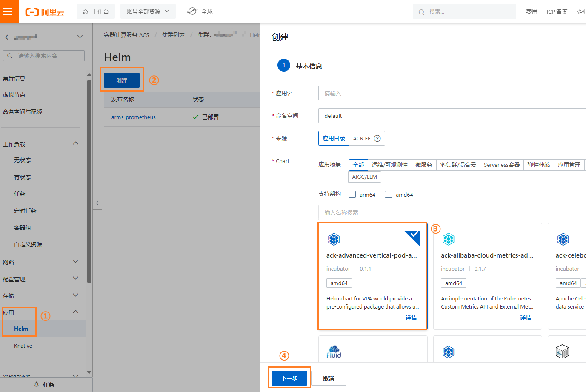
Task: Open 详情 for ack-advanced-vertical-pod chart
Action: 411,318
